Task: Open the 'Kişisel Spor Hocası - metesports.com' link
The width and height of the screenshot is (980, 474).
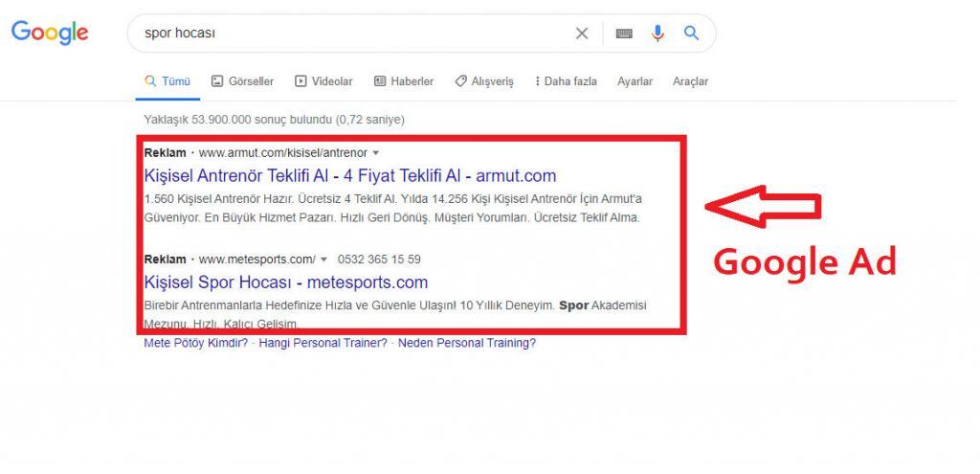Action: tap(285, 282)
